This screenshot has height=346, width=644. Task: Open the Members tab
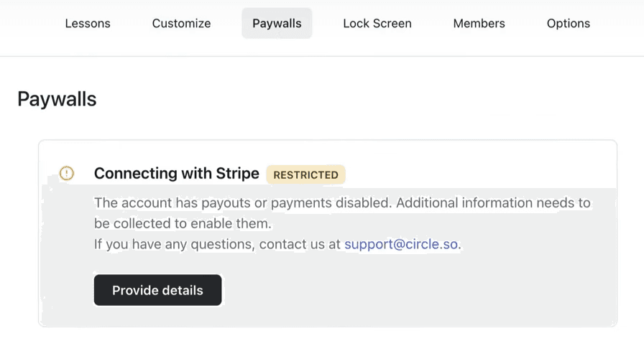(479, 23)
